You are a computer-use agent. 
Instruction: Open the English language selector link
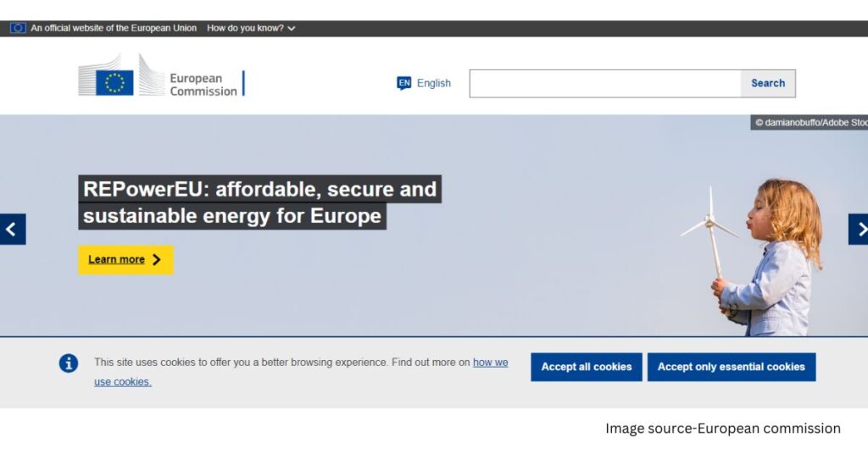tap(433, 83)
